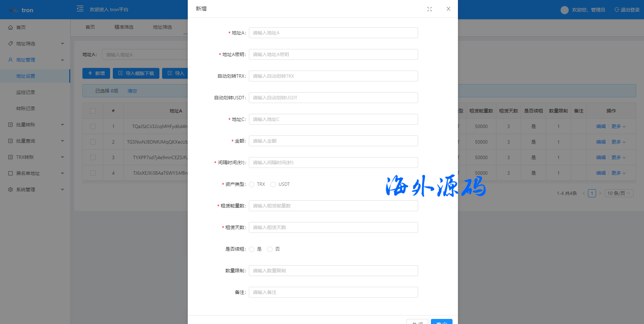Focus the 租赁能量数 input field
The height and width of the screenshot is (324, 644).
point(333,206)
